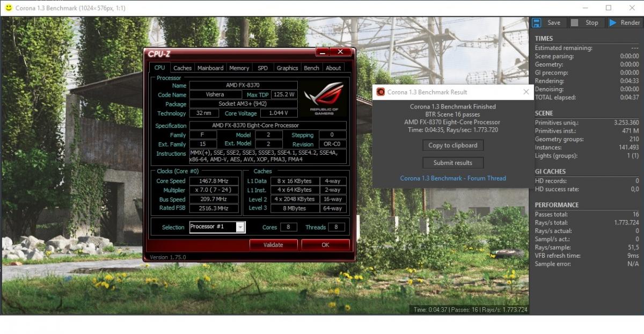Click the 125.2 W Max TDP value
This screenshot has height=334, width=644.
pos(284,95)
